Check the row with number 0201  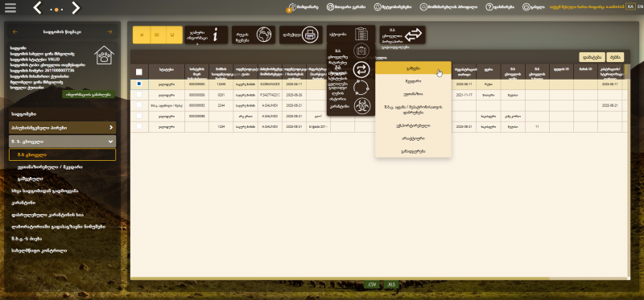[x=138, y=94]
